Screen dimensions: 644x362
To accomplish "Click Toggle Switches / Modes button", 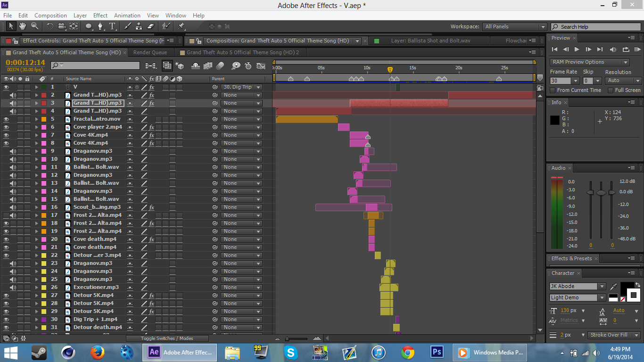I will click(167, 338).
